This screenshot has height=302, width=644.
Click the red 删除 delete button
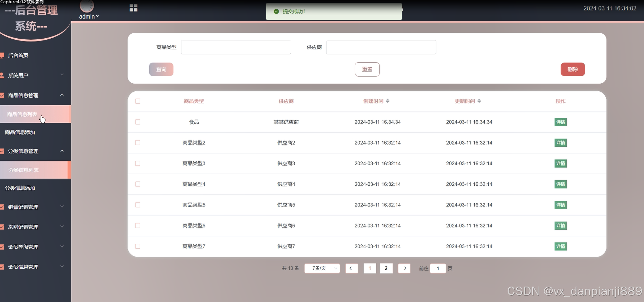pyautogui.click(x=573, y=69)
